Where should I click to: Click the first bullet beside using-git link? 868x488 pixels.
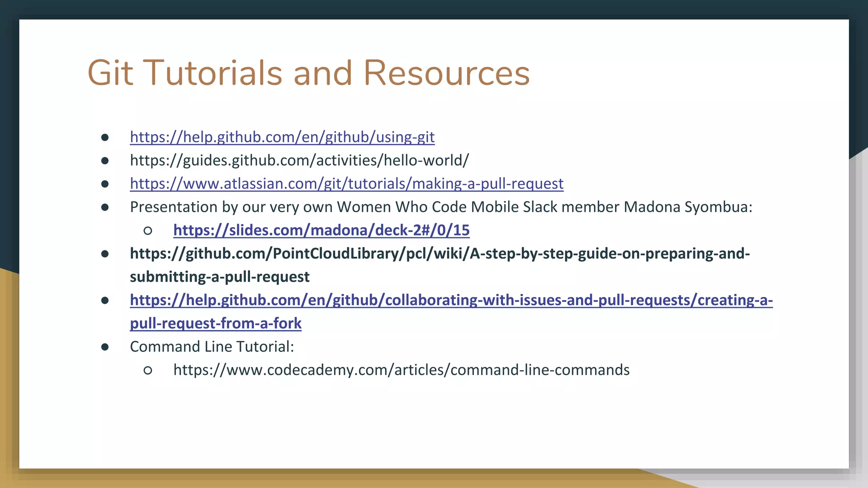click(105, 138)
